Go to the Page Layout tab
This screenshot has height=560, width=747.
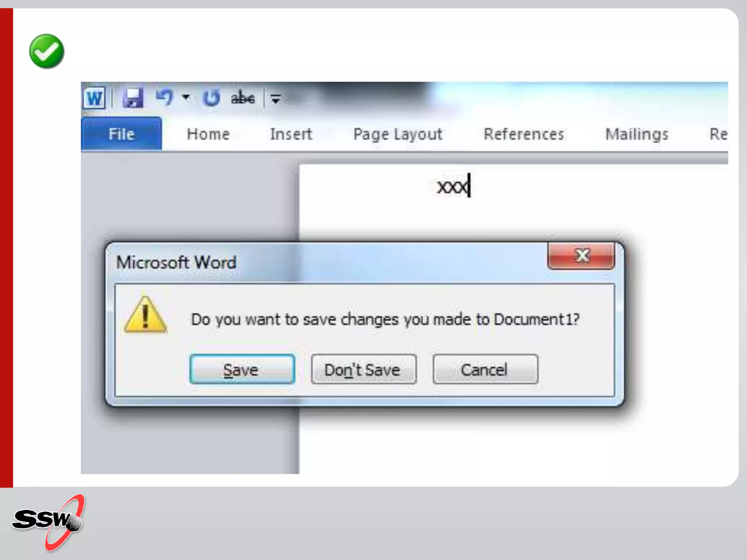coord(398,134)
